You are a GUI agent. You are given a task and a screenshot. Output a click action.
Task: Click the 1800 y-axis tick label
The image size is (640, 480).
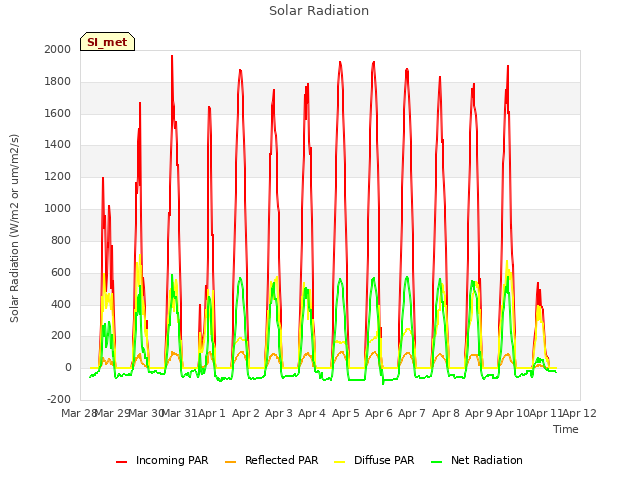pyautogui.click(x=58, y=82)
